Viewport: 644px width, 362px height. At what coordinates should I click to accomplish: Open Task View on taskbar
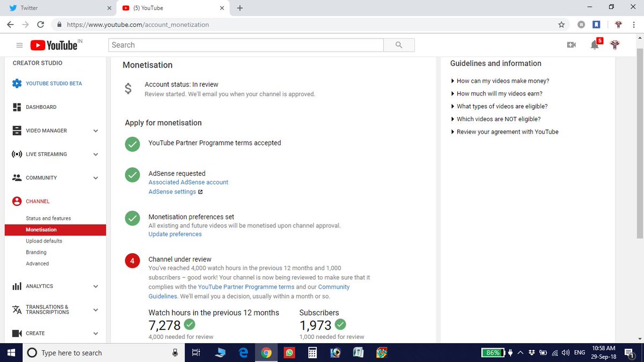point(196,352)
